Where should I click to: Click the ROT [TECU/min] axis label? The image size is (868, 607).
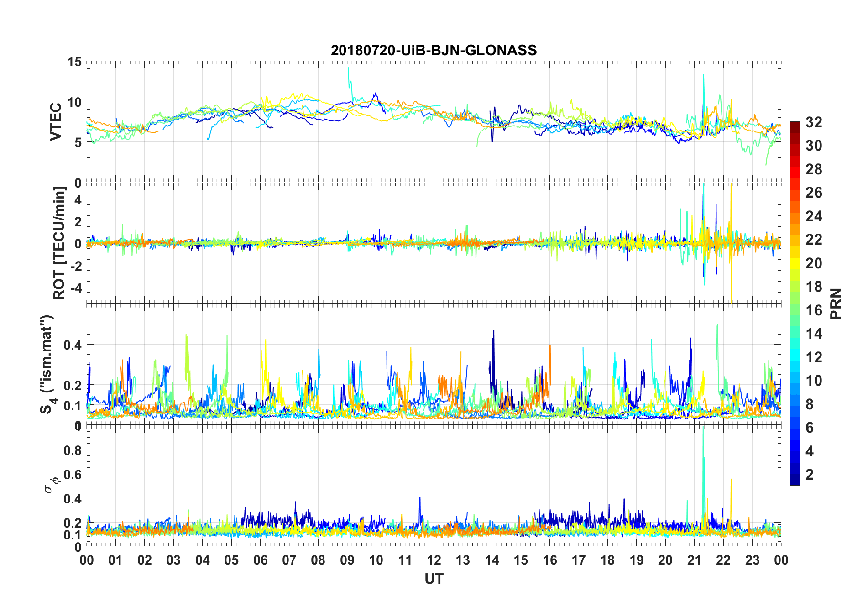(x=59, y=243)
